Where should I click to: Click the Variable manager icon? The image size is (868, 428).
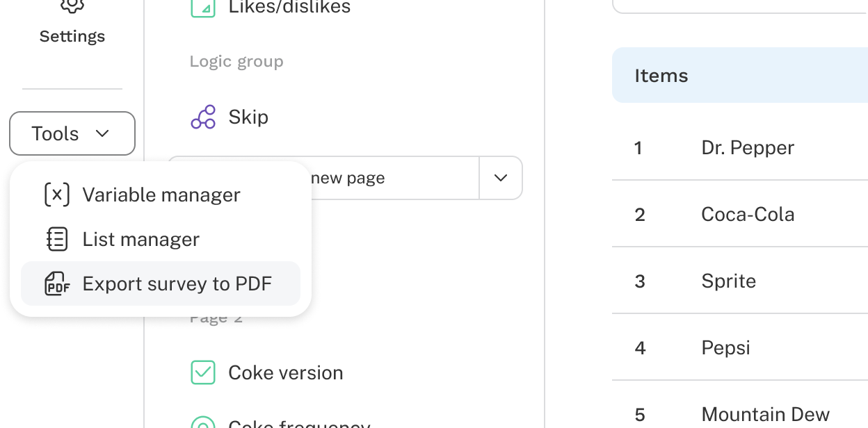click(x=56, y=195)
